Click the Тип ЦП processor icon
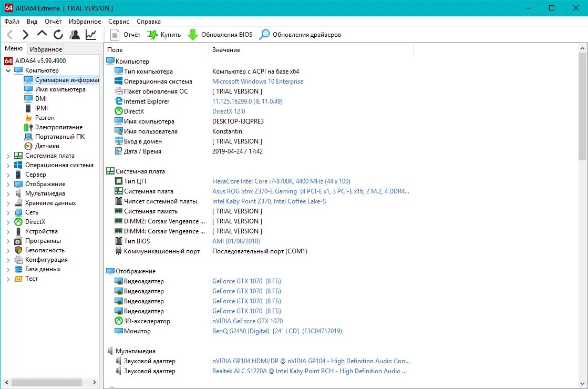The image size is (588, 389). point(119,181)
